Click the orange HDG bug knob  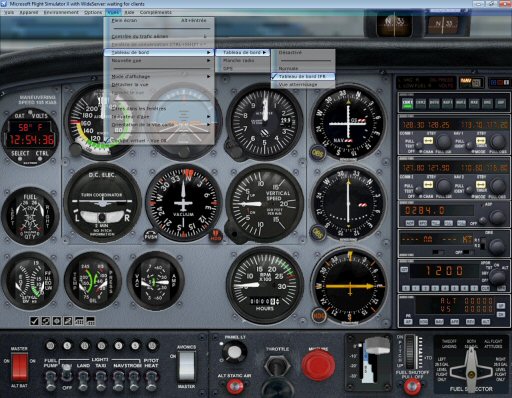318,315
